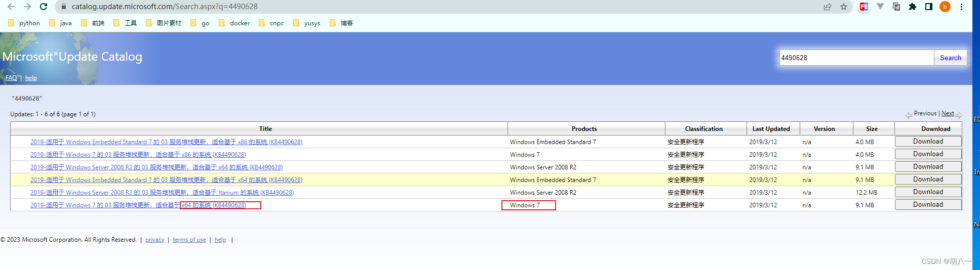
Task: Sort results by Products column
Action: coord(584,129)
